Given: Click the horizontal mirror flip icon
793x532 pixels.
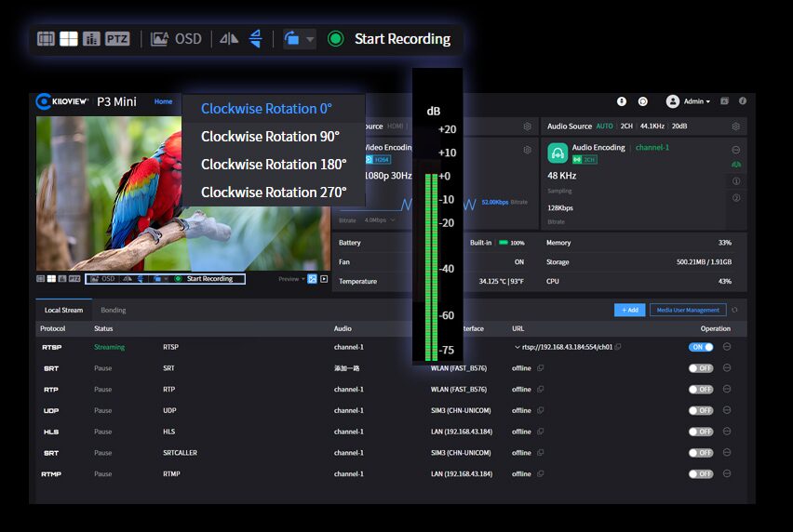Looking at the screenshot, I should click(228, 39).
